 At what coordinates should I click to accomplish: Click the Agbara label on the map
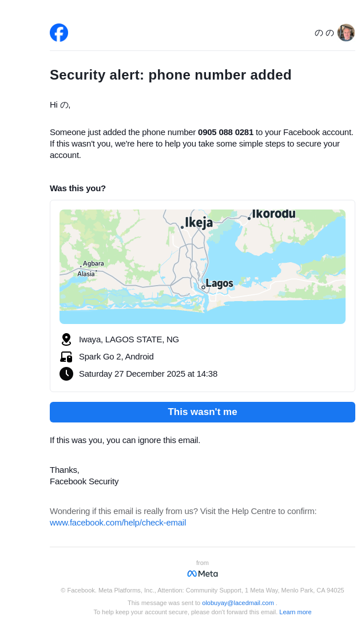[x=93, y=263]
